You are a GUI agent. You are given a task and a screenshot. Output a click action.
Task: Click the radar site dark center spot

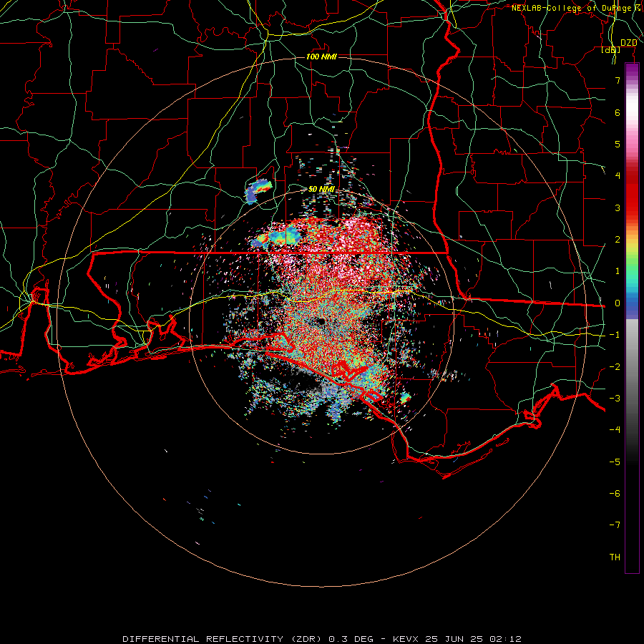click(321, 321)
